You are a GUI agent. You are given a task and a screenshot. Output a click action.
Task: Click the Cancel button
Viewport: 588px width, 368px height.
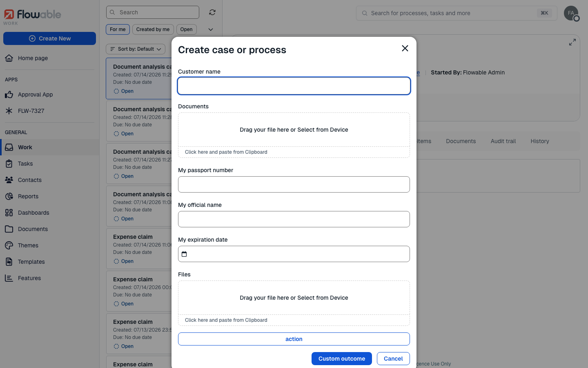coord(393,359)
